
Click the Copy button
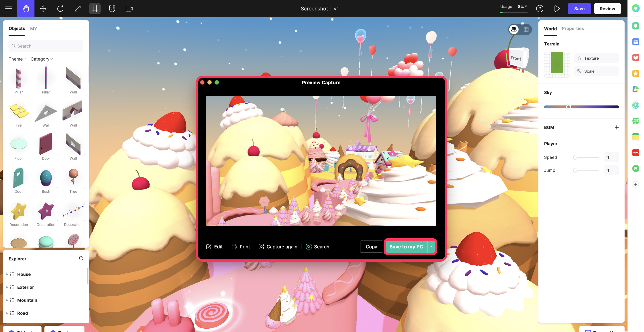[371, 247]
